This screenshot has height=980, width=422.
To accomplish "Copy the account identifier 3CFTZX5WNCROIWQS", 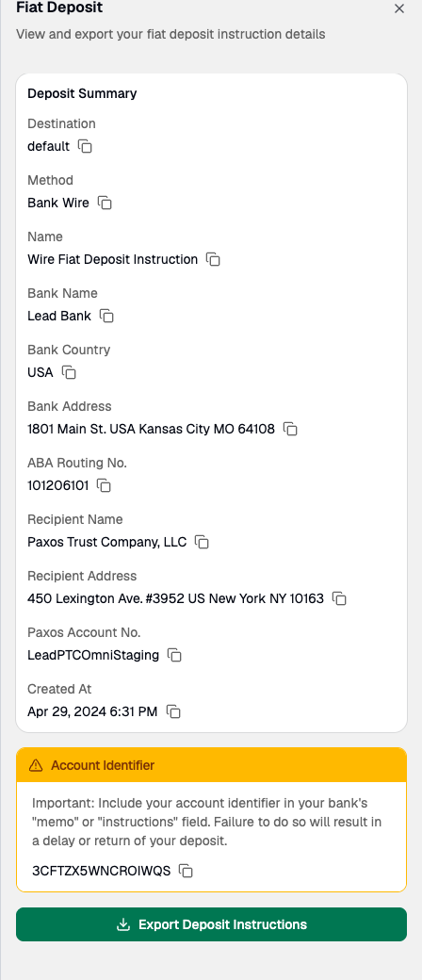I will (x=186, y=871).
